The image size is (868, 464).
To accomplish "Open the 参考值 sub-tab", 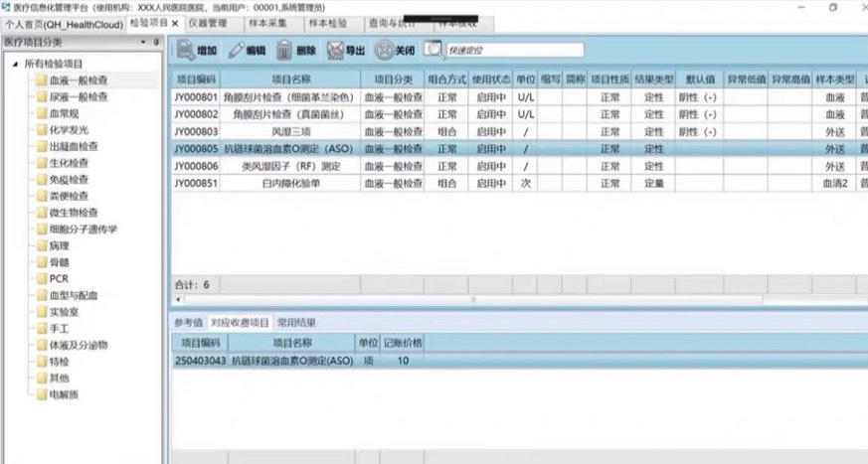I will [x=188, y=323].
